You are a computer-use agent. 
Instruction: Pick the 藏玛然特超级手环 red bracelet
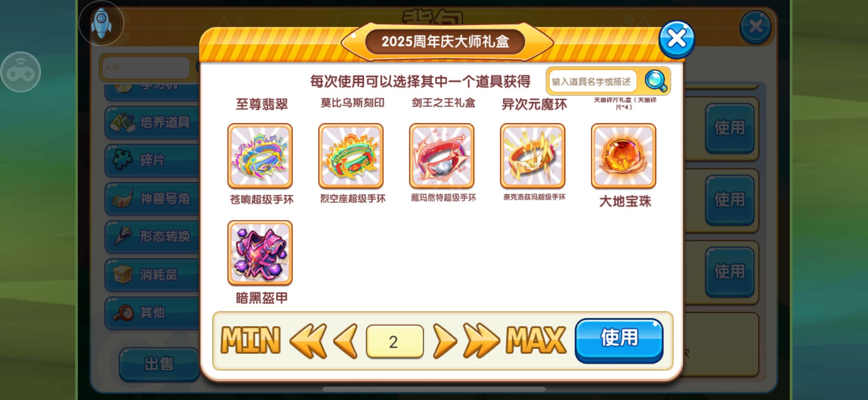441,156
